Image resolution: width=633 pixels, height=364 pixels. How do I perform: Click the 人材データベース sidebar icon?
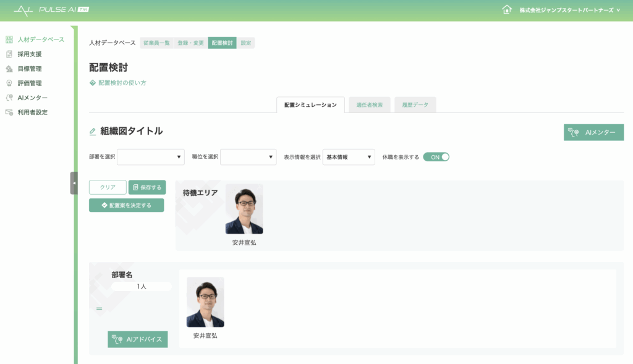coord(9,40)
